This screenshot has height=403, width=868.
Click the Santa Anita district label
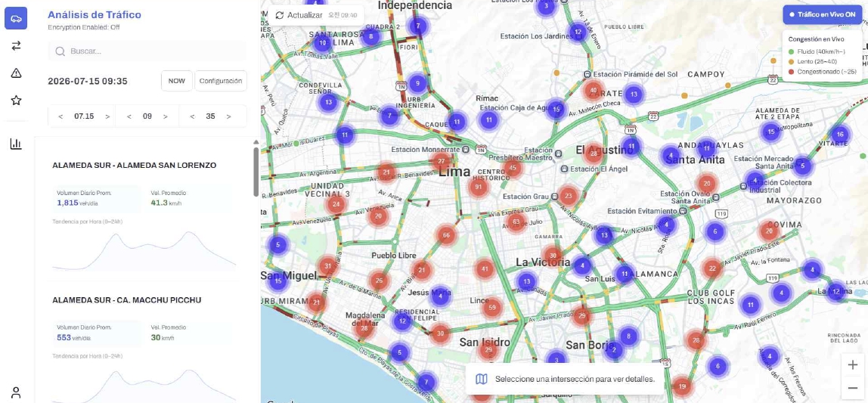click(696, 160)
